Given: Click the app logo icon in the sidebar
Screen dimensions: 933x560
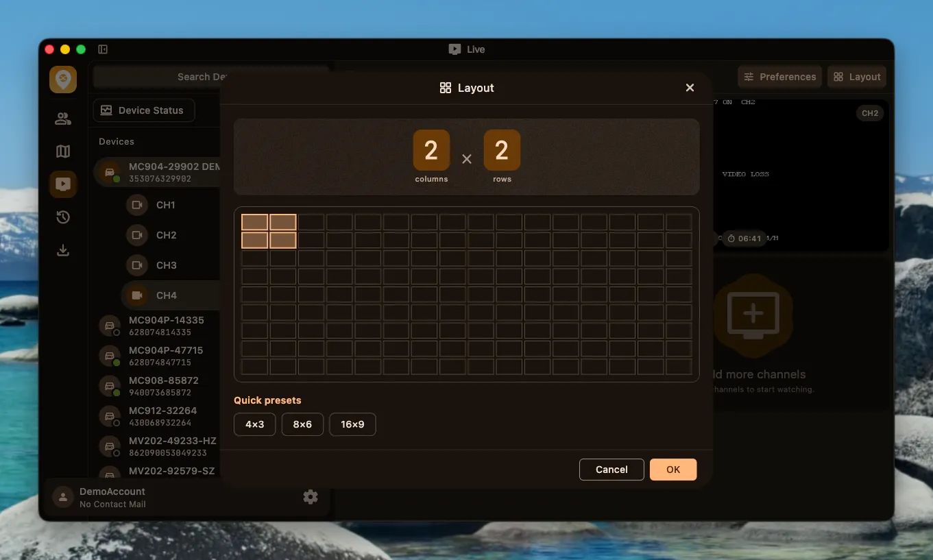Looking at the screenshot, I should pyautogui.click(x=63, y=80).
